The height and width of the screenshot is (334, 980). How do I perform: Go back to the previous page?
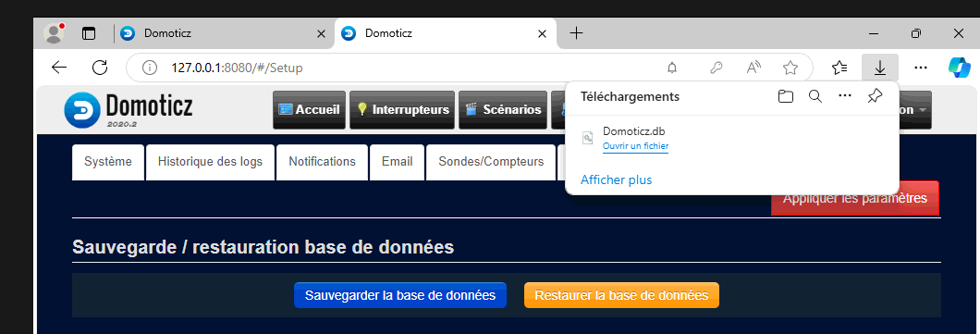pos(59,68)
